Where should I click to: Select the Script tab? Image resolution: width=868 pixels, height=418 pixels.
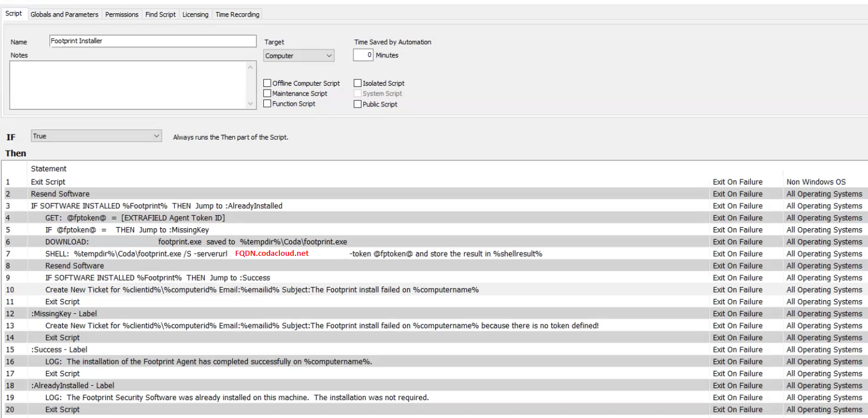click(x=14, y=14)
